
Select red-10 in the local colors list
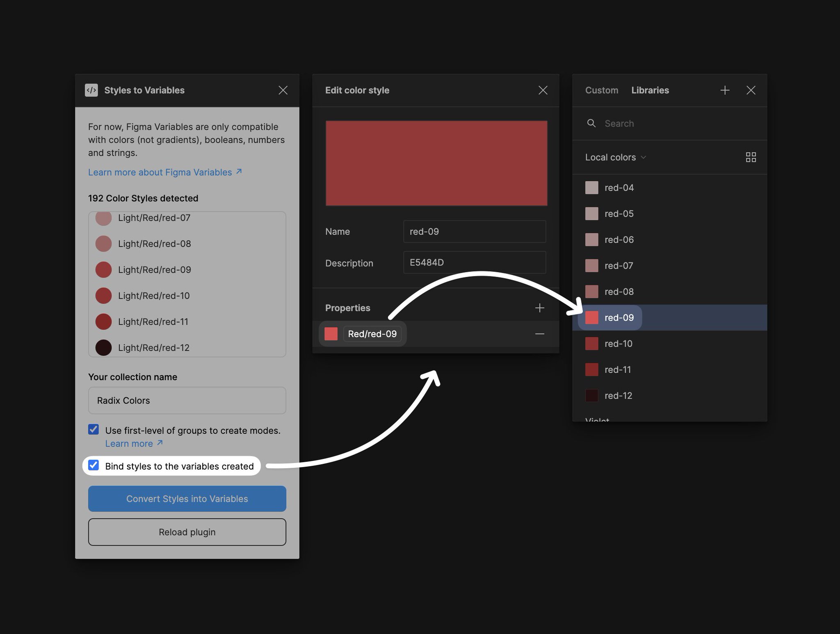[x=618, y=344]
